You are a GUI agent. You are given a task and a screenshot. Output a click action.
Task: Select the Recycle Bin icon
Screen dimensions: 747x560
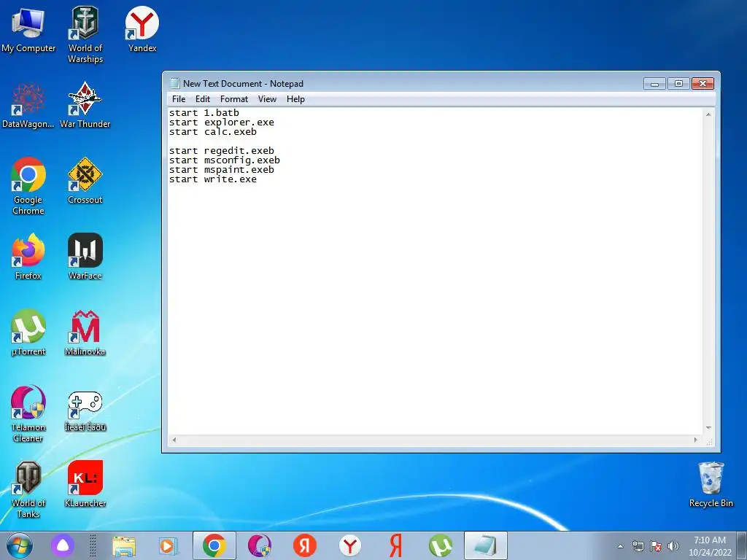711,484
